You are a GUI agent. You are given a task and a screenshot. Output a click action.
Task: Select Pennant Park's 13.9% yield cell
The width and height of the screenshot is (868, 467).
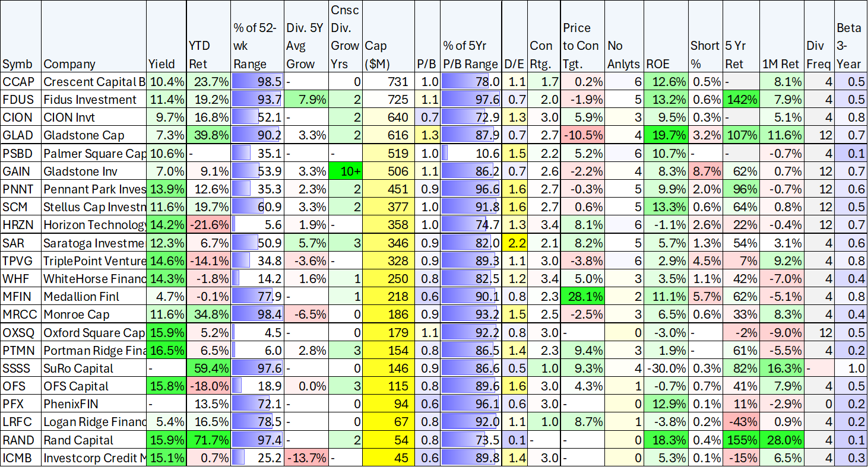pyautogui.click(x=166, y=189)
